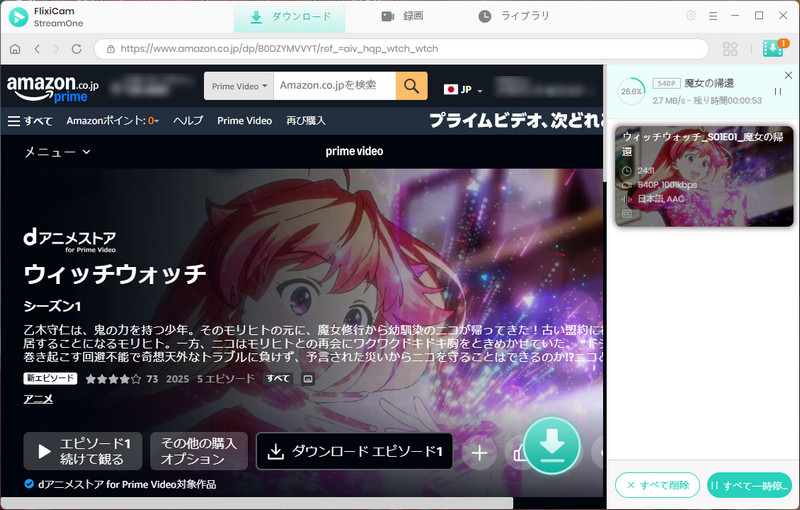Screen dimensions: 800x510
Task: Play エピソード1 続けて観る
Action: click(x=83, y=451)
